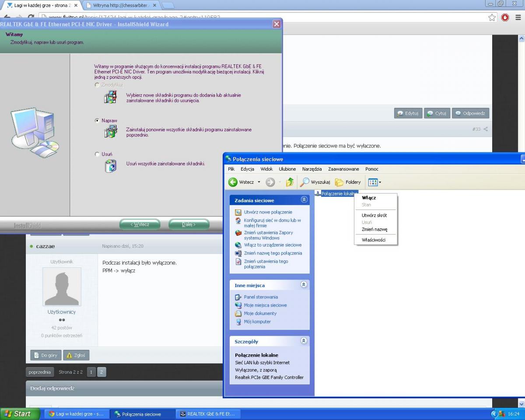
Task: Switch to the Lagi w każdej grze taskbar button
Action: (76, 414)
